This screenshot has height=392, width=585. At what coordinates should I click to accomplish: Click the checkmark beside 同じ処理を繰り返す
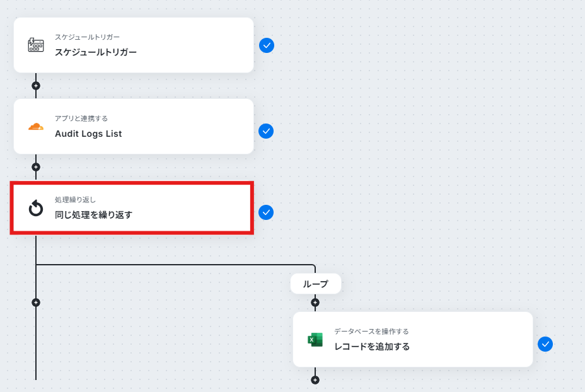coord(266,212)
